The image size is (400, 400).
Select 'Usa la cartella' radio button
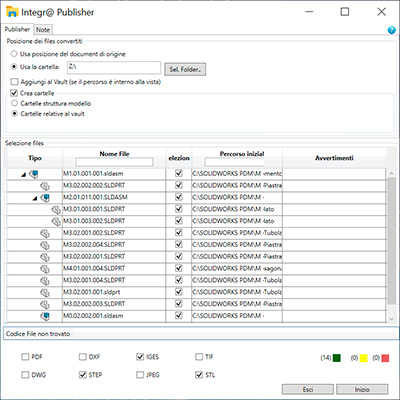[14, 67]
